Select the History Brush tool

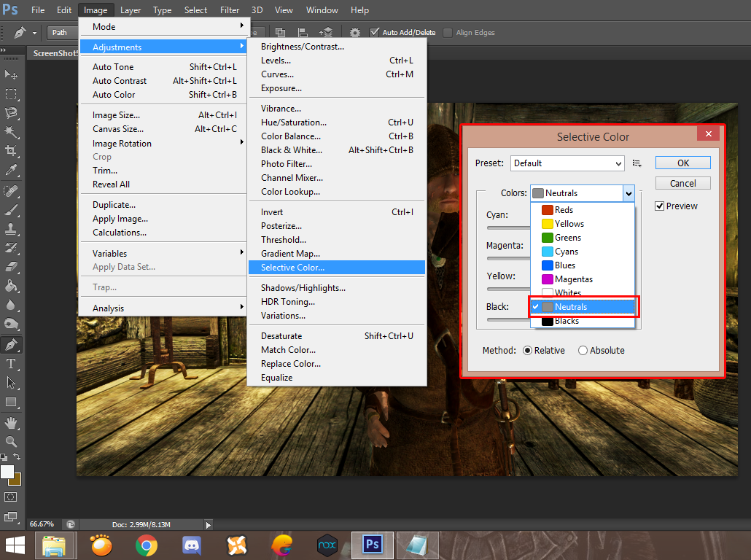click(x=11, y=248)
